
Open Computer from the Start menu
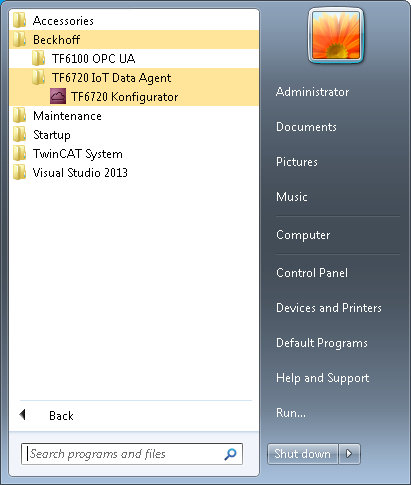point(303,235)
